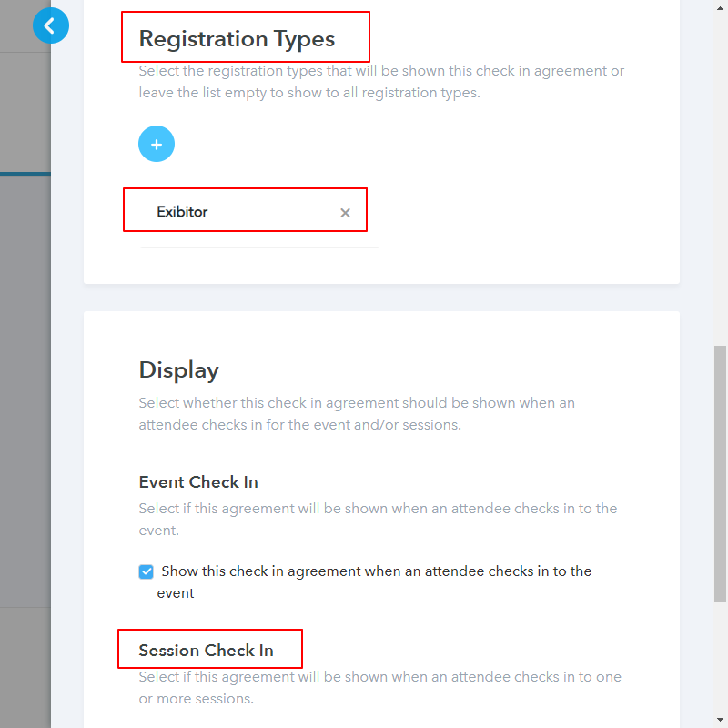728x728 pixels.
Task: Click the word 'Exibitor' in the highlighted box
Action: click(182, 211)
